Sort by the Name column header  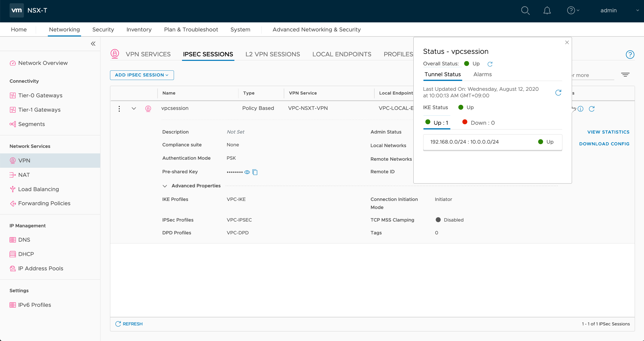169,93
